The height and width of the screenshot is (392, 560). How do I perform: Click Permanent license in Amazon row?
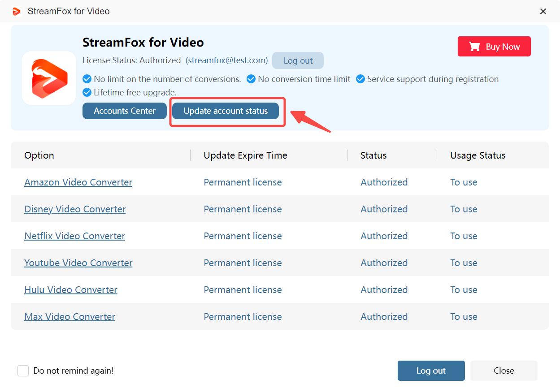pos(243,182)
